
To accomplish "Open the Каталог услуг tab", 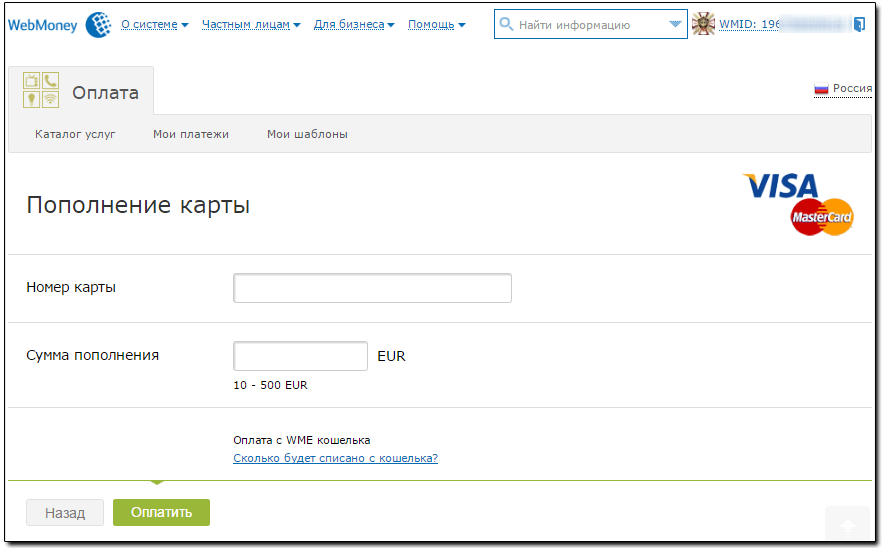I will 75,134.
